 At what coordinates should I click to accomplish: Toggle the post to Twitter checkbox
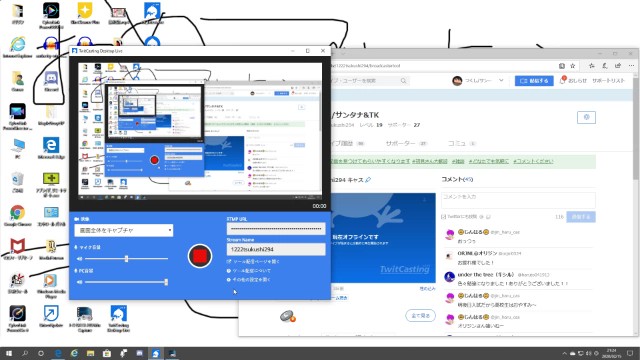tap(444, 217)
